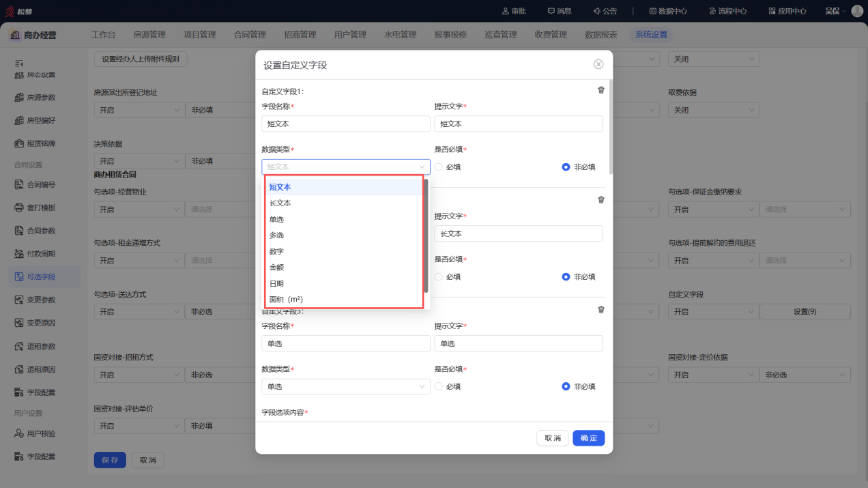Delete custom field 1 with trash icon
The image size is (868, 488).
(x=601, y=90)
